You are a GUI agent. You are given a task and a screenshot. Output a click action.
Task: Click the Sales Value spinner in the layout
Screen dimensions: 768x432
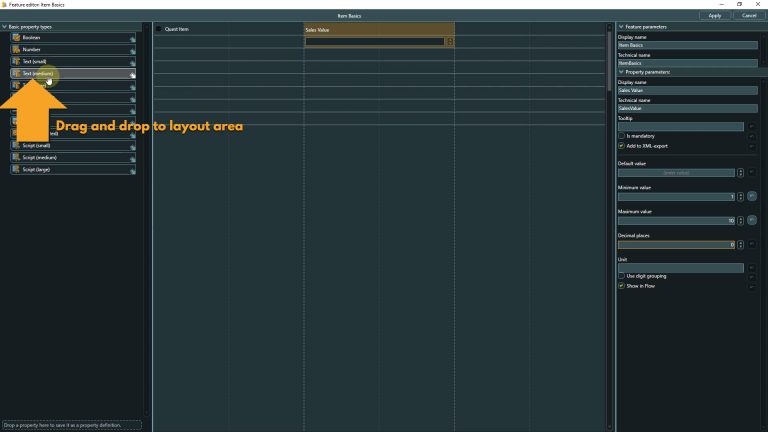coord(450,42)
